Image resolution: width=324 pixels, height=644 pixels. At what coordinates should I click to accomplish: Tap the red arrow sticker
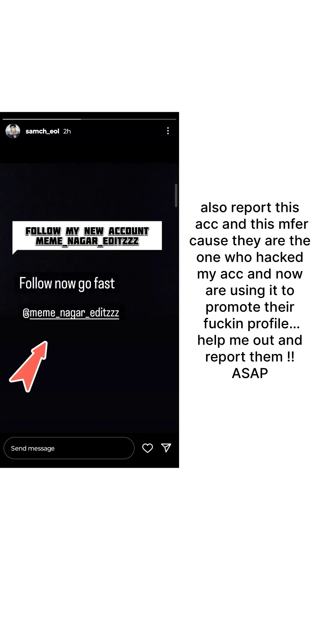[29, 366]
